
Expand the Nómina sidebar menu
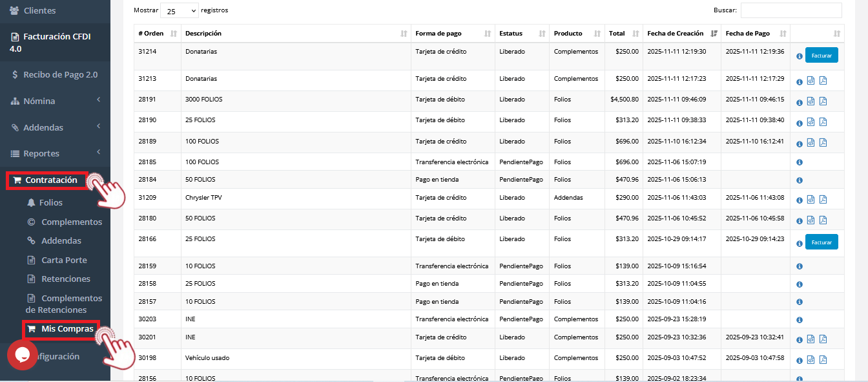(x=55, y=101)
